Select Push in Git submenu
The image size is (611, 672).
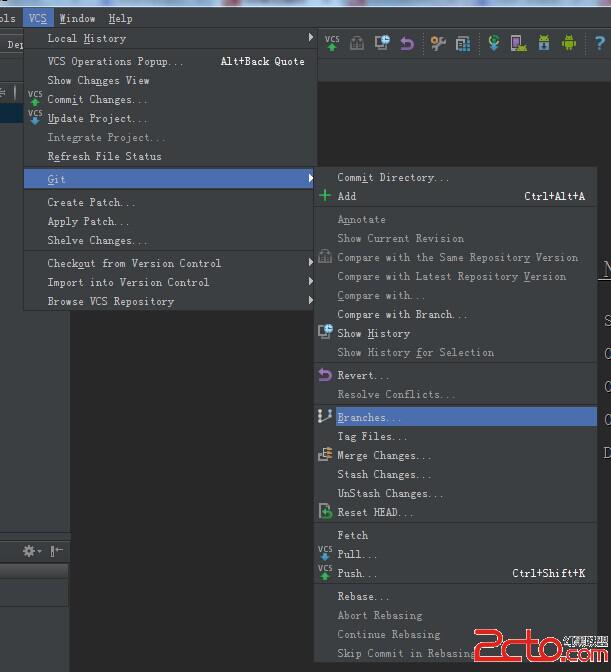pos(456,573)
